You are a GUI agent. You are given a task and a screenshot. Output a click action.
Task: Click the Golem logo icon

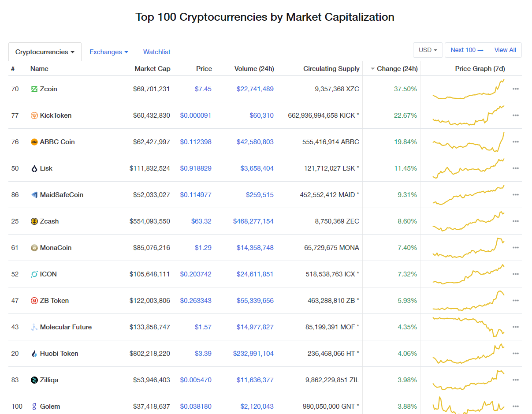point(34,407)
